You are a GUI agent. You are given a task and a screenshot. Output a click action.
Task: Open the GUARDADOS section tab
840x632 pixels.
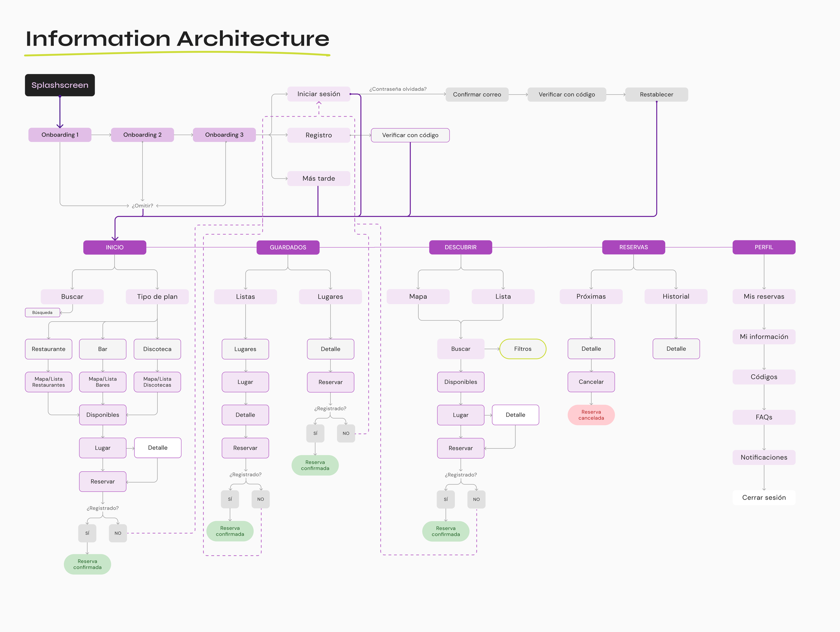point(288,247)
